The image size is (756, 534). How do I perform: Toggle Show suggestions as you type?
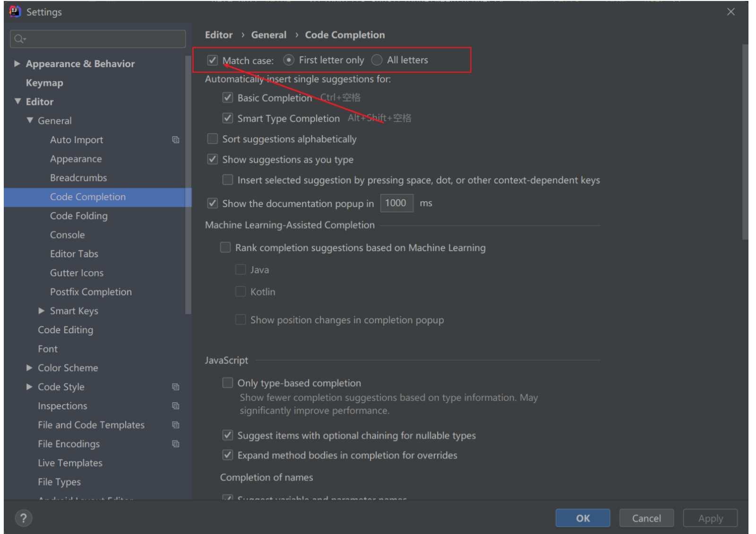213,159
